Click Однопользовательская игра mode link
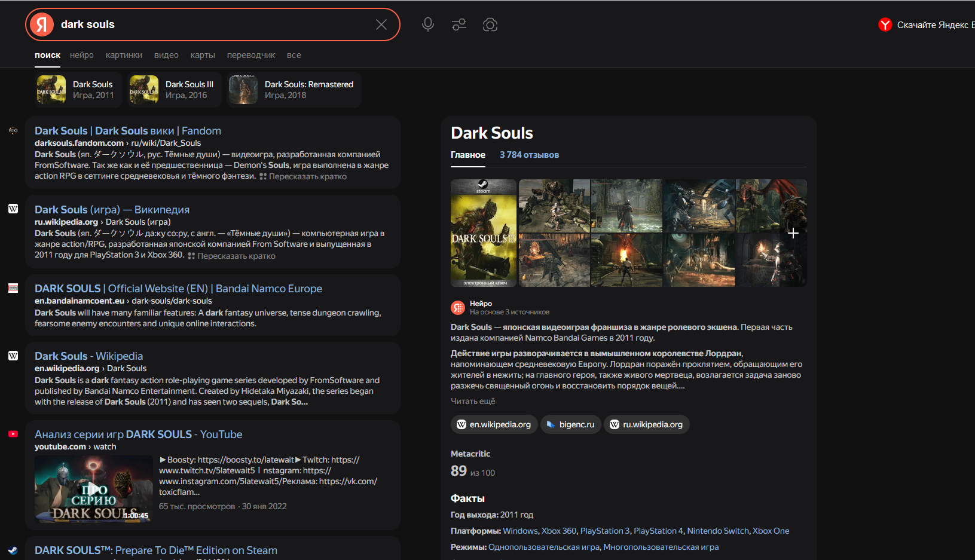Screen dimensions: 975x560 [x=543, y=547]
